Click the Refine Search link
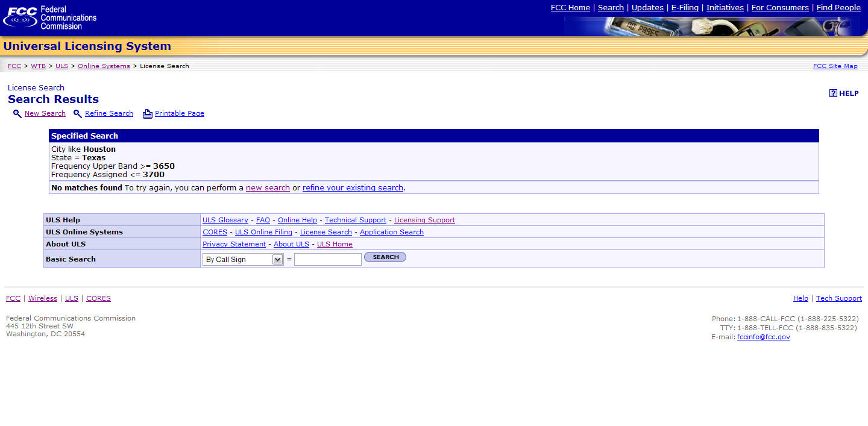 [x=109, y=113]
